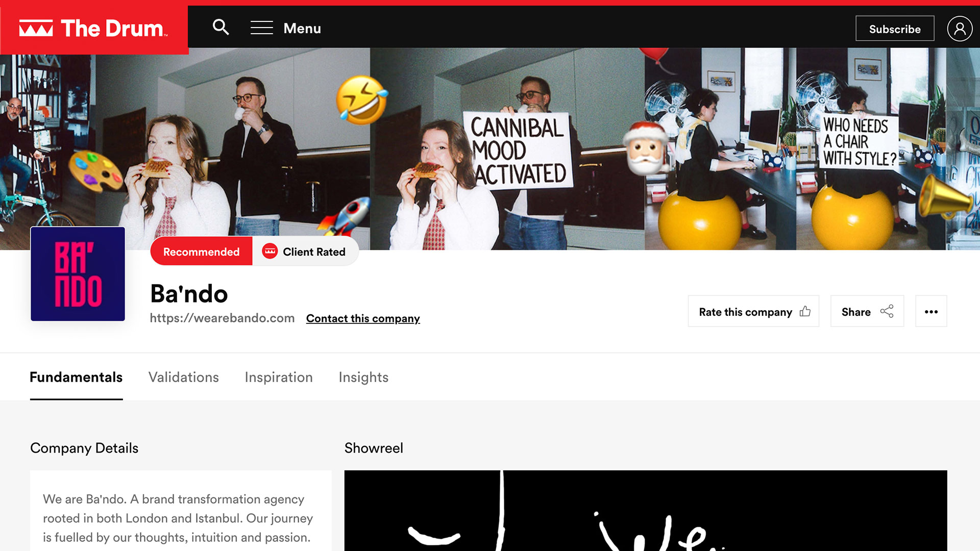Open the Inspiration tab
This screenshot has height=551, width=980.
pyautogui.click(x=278, y=377)
